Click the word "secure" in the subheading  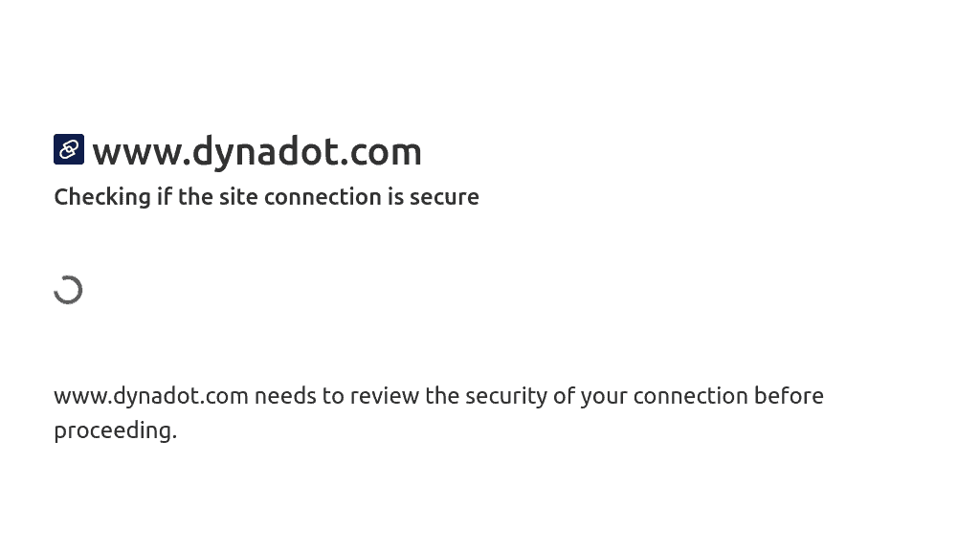(x=444, y=197)
